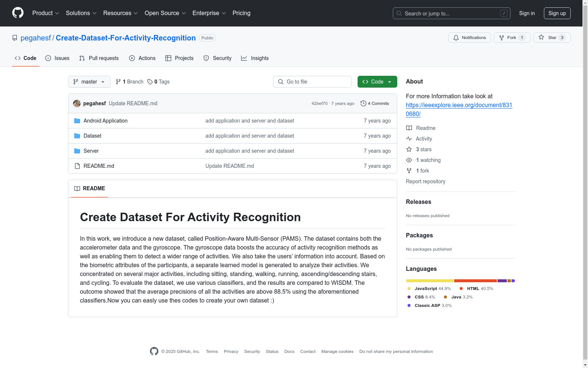
Task: Click the HTML red language bar segment
Action: pos(476,281)
